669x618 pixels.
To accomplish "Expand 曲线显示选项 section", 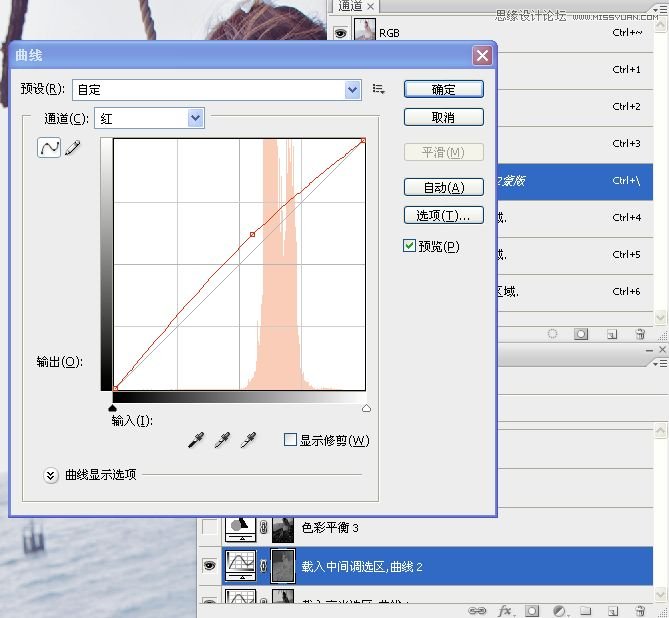I will [x=50, y=475].
